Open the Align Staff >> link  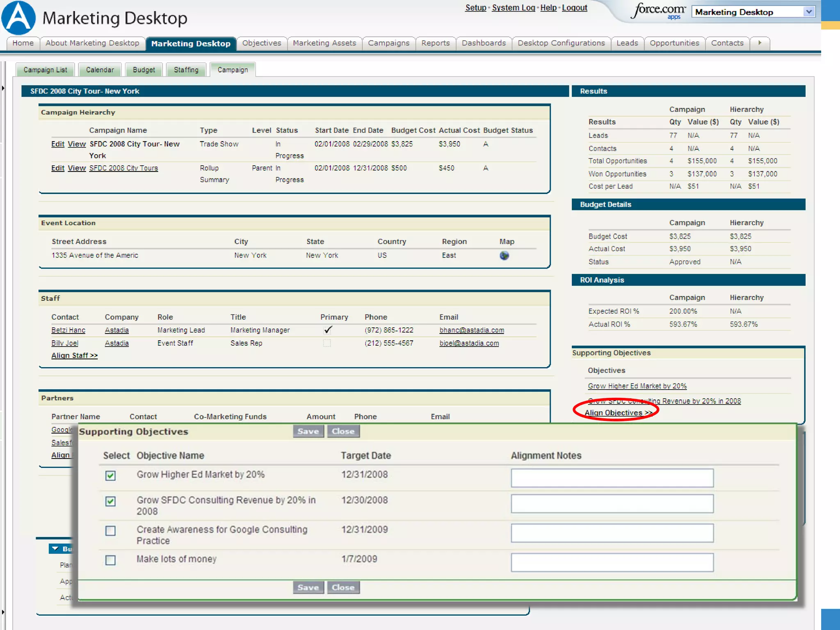(x=74, y=356)
